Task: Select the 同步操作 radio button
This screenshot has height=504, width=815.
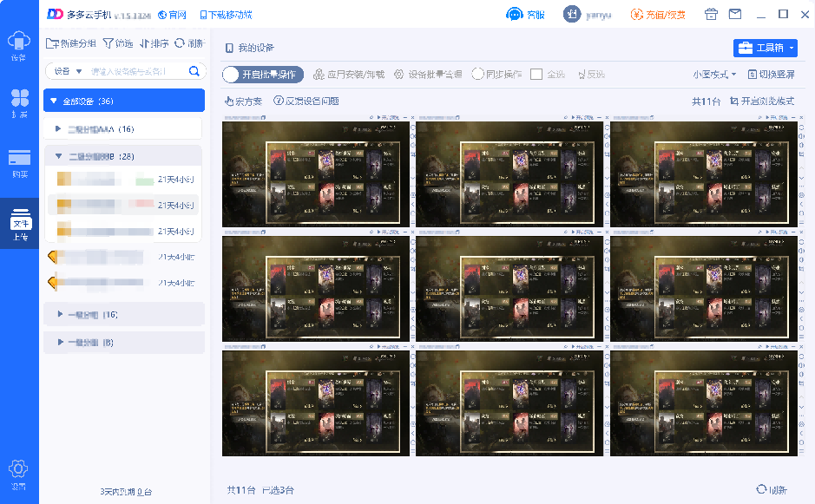Action: point(477,74)
